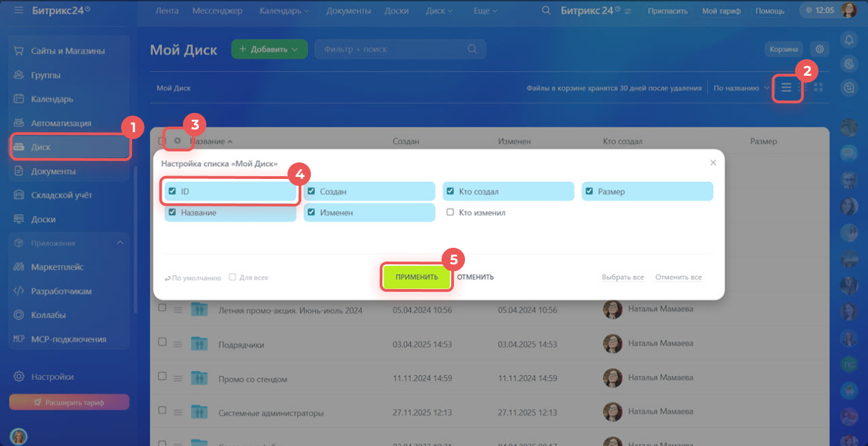Open the По названию sorting dropdown
868x446 pixels.
[x=741, y=88]
